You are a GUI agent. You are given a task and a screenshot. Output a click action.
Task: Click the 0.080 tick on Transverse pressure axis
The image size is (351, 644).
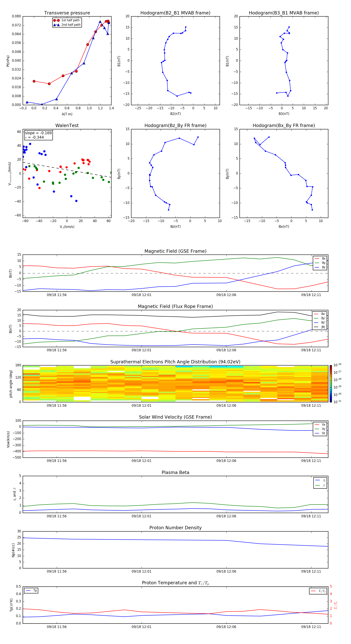click(x=17, y=16)
